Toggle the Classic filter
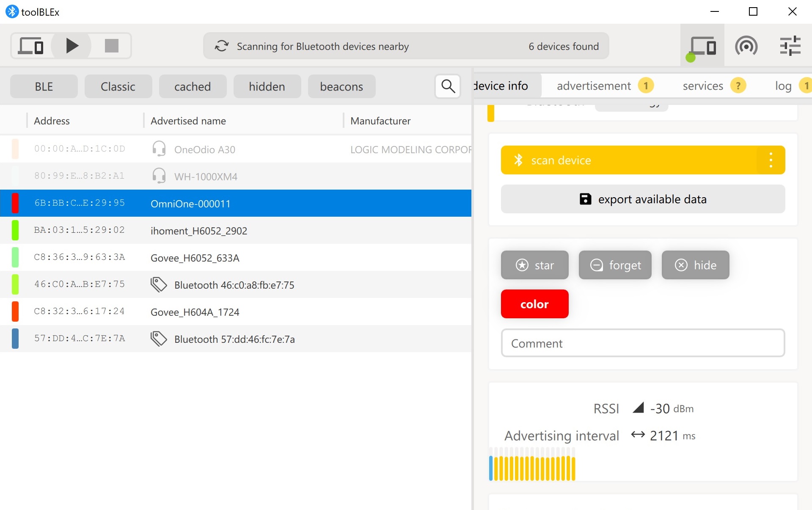This screenshot has height=510, width=812. pyautogui.click(x=118, y=86)
